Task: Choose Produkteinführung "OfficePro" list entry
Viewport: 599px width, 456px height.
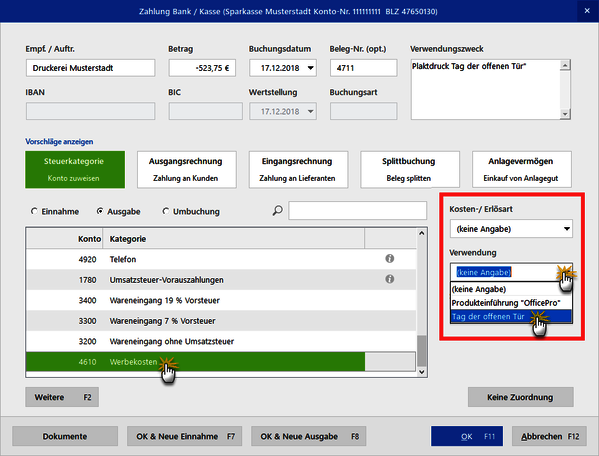Action: [511, 303]
